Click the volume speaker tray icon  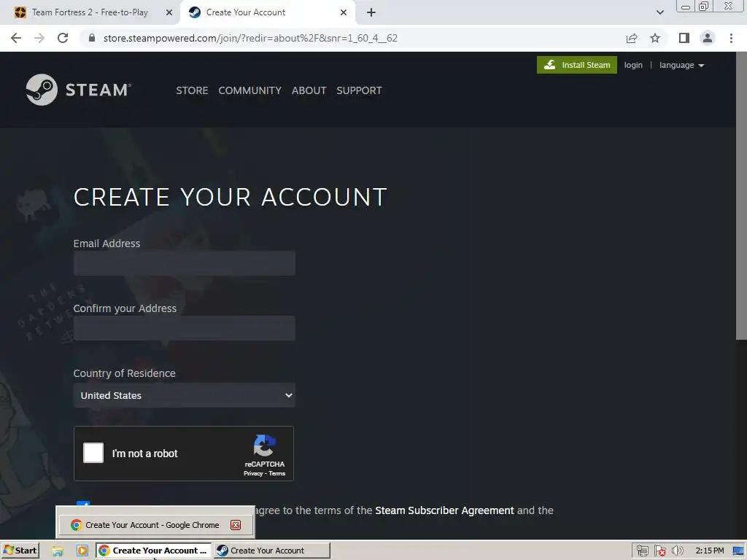pyautogui.click(x=677, y=551)
